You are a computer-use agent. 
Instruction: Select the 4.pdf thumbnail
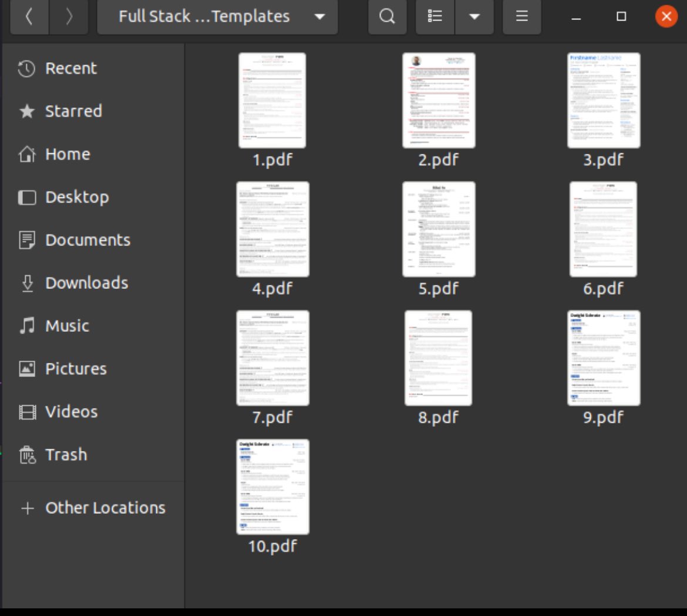coord(272,229)
